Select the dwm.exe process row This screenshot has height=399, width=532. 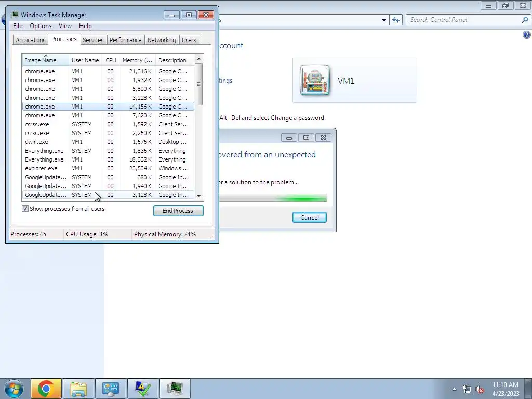[x=108, y=142]
